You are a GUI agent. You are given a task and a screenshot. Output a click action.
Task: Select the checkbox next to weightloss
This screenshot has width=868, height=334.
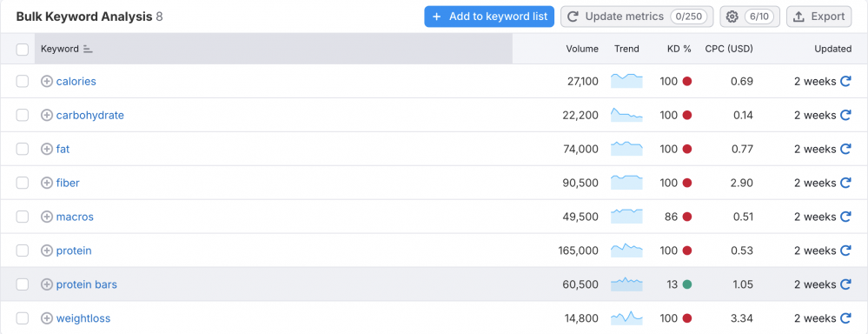(22, 318)
